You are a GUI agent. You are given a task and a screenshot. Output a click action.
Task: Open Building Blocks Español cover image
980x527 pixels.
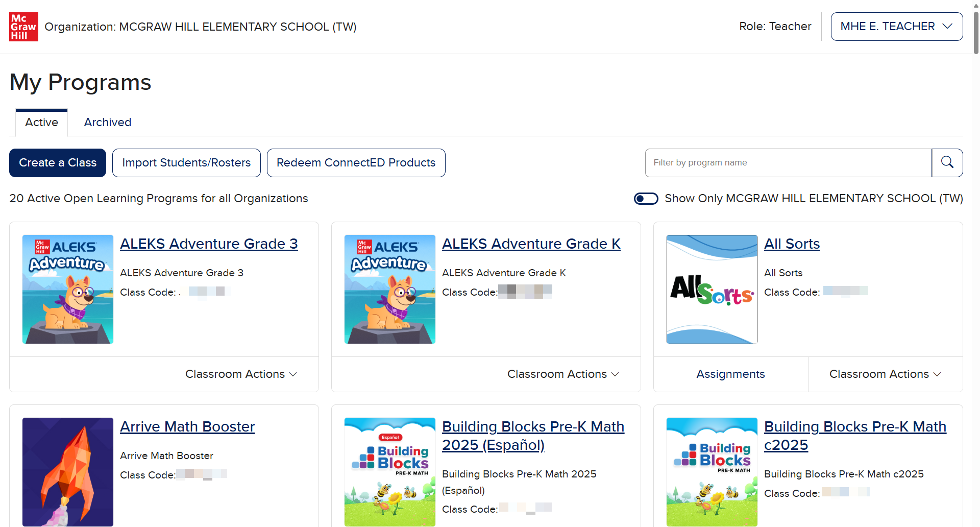[x=390, y=472]
